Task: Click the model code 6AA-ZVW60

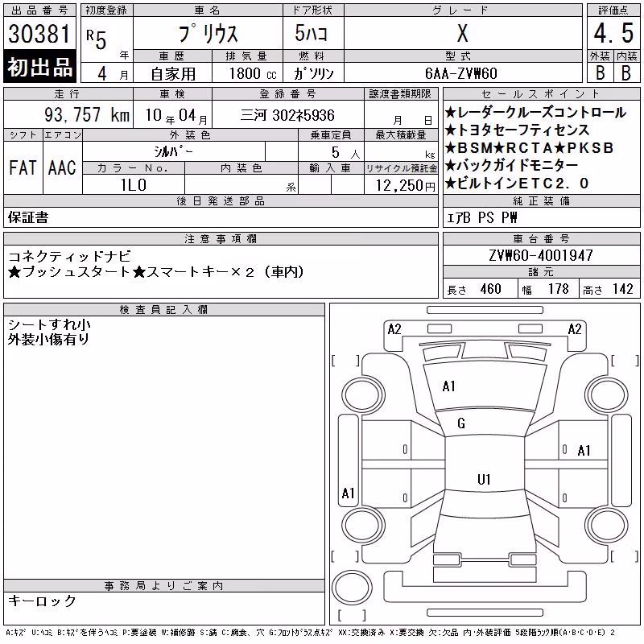Action: click(461, 73)
